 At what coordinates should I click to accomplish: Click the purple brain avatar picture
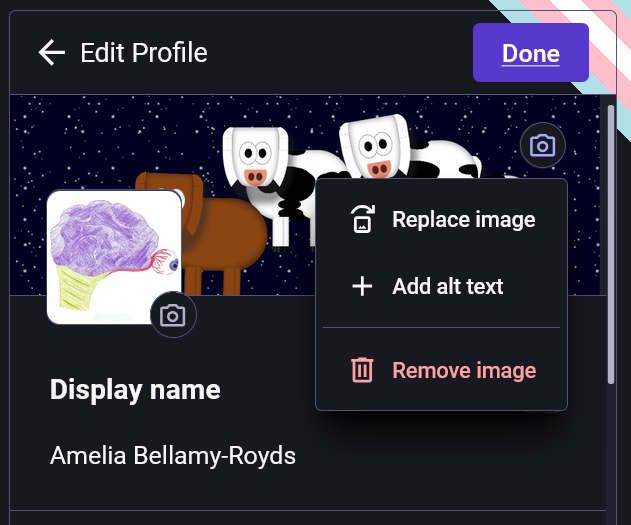(115, 257)
